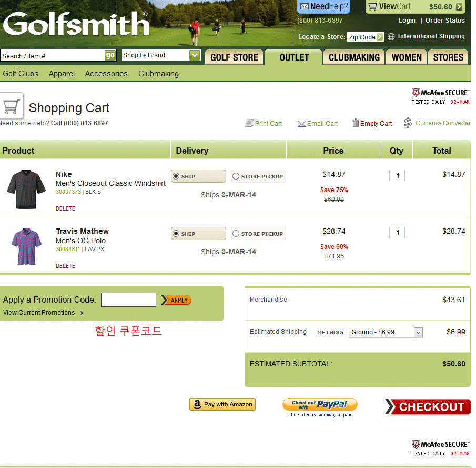
Task: Click the International Shipping globe icon
Action: coord(391,37)
